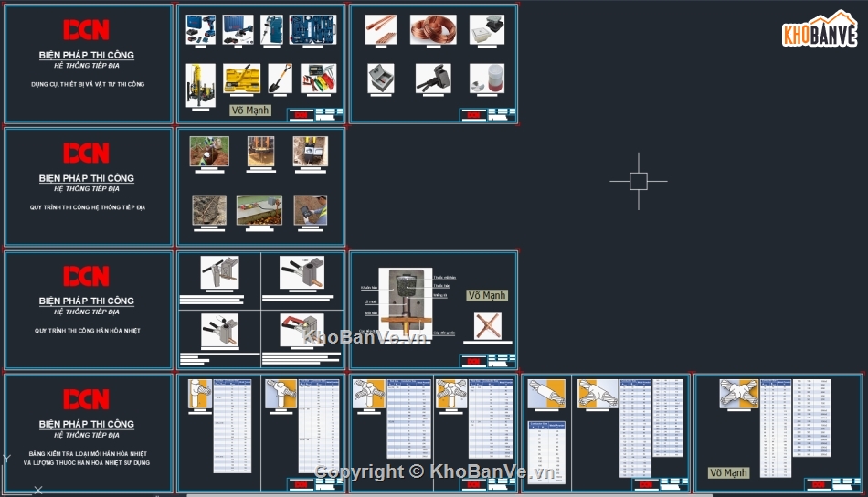Click the inspection pit in soil photo
The image size is (868, 497).
310,151
